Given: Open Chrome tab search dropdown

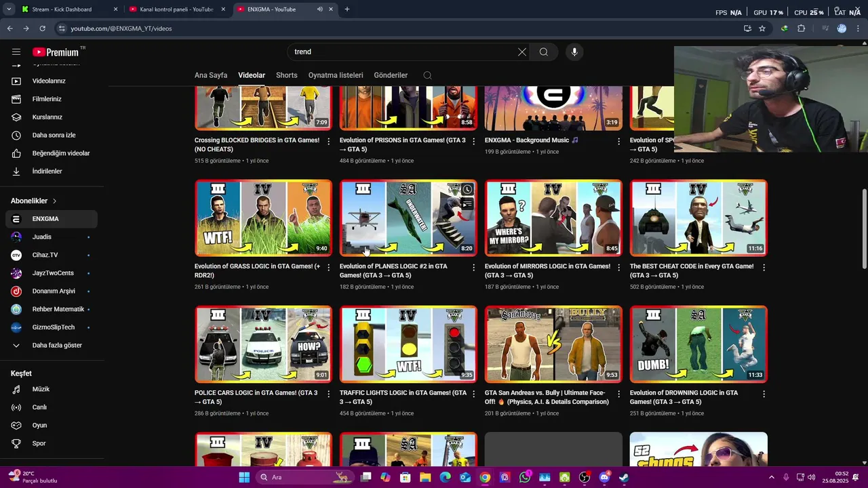Looking at the screenshot, I should tap(9, 9).
